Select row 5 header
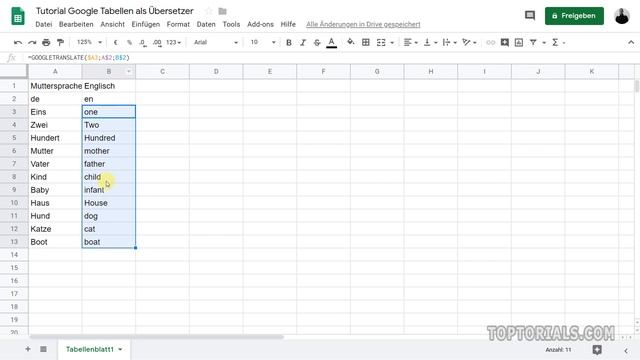This screenshot has height=360, width=640. click(14, 138)
